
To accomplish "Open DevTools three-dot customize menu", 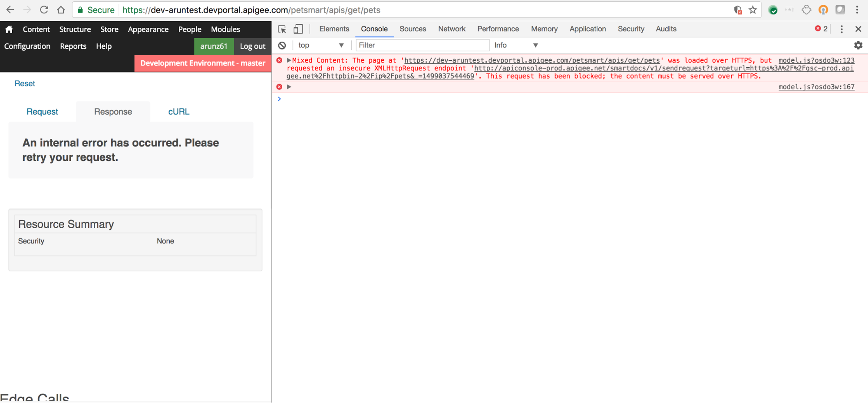I will click(842, 29).
